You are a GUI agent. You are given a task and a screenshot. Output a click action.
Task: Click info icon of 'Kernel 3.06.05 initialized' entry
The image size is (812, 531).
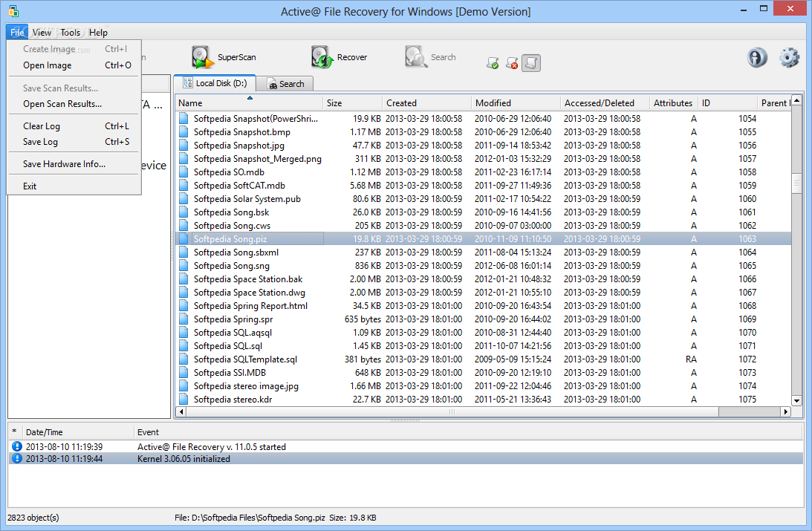click(x=17, y=458)
